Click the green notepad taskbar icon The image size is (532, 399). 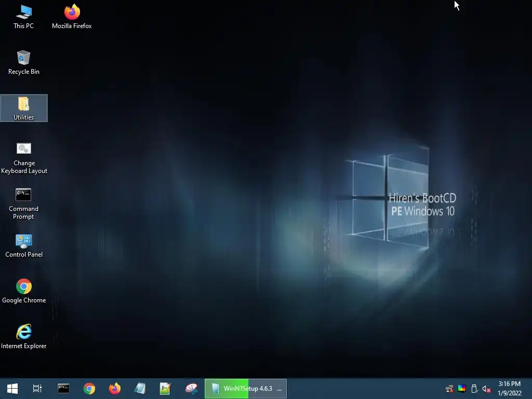(165, 389)
